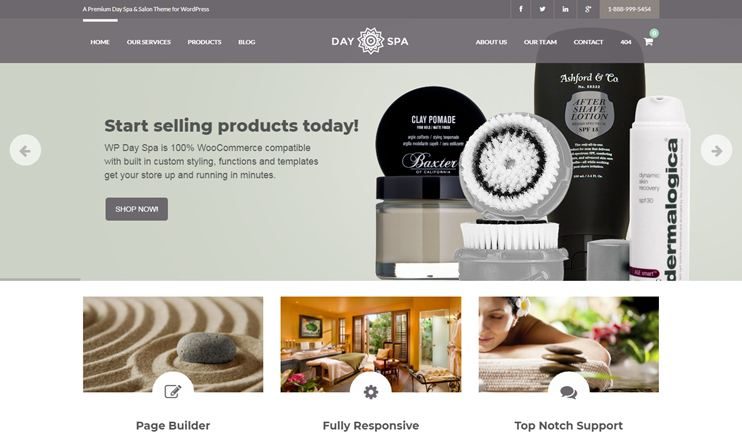This screenshot has width=742, height=434.
Task: Open the Home menu item
Action: click(100, 42)
